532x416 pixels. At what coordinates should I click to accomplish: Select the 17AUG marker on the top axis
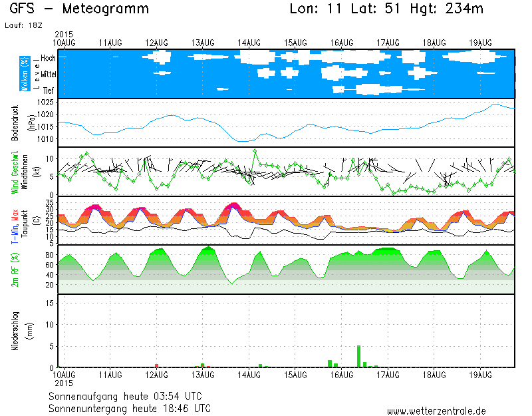click(387, 43)
